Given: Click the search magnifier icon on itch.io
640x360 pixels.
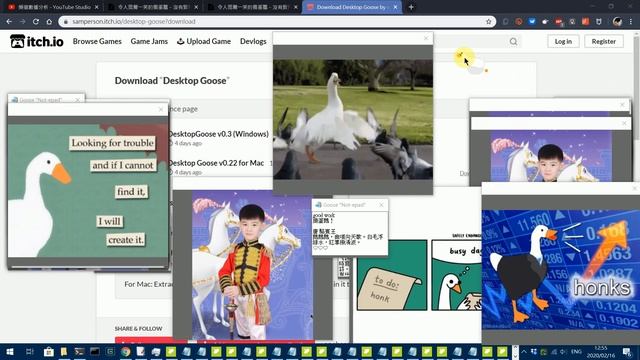Looking at the screenshot, I should [513, 41].
